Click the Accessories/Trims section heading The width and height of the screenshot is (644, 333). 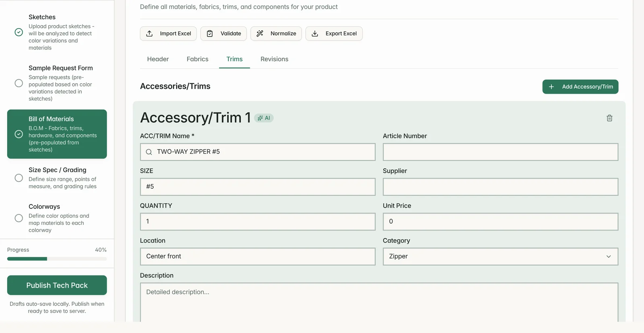tap(175, 86)
